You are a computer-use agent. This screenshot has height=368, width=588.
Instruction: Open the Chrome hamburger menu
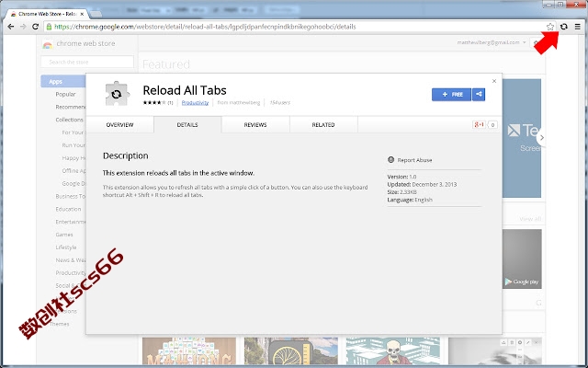pos(578,27)
